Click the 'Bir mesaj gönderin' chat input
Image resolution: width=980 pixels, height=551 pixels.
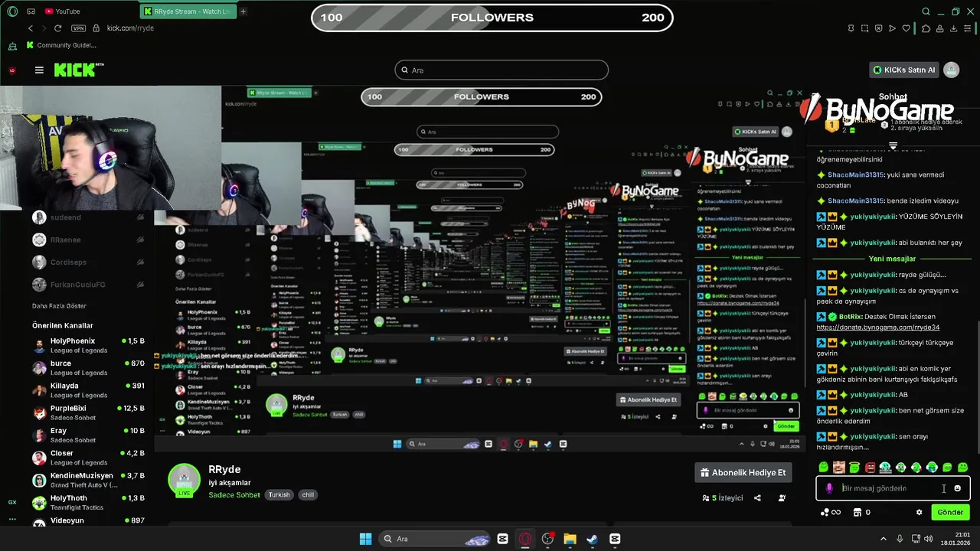point(893,488)
